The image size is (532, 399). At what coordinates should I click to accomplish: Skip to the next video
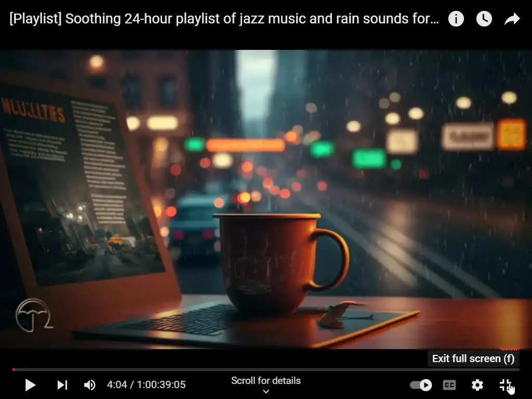click(x=62, y=385)
